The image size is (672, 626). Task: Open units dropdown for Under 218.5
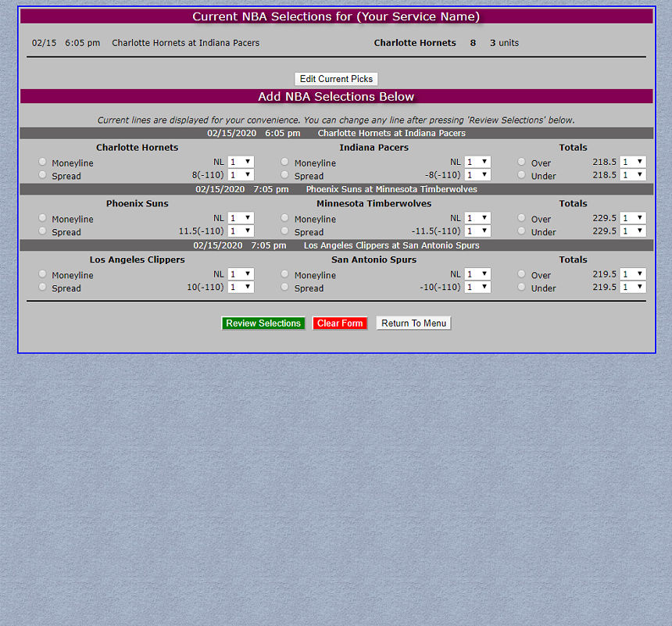(x=633, y=175)
